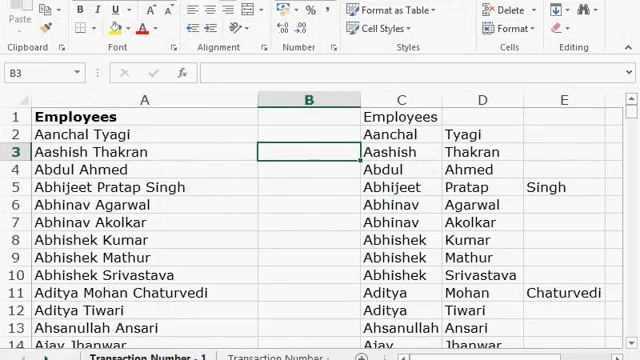640x360 pixels.
Task: Click the Copy icon
Action: point(45,10)
